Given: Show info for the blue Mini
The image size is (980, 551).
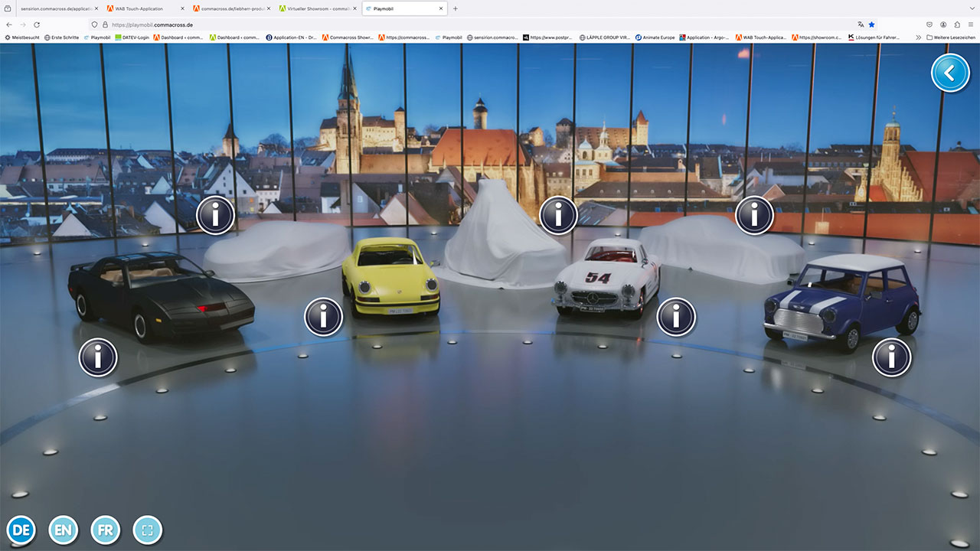Looking at the screenshot, I should [892, 357].
